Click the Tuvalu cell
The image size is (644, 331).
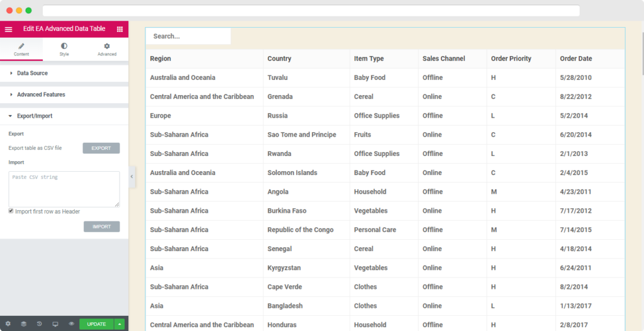[306, 77]
